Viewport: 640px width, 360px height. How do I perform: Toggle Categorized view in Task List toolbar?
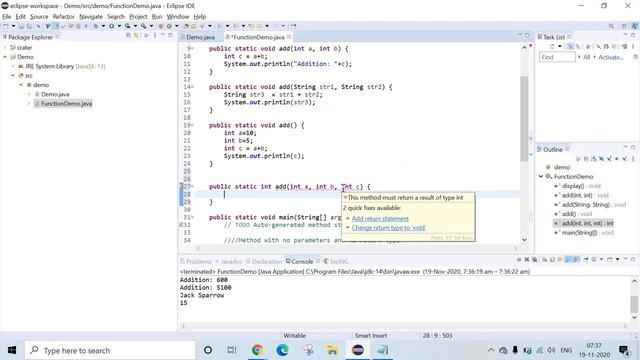pos(570,47)
